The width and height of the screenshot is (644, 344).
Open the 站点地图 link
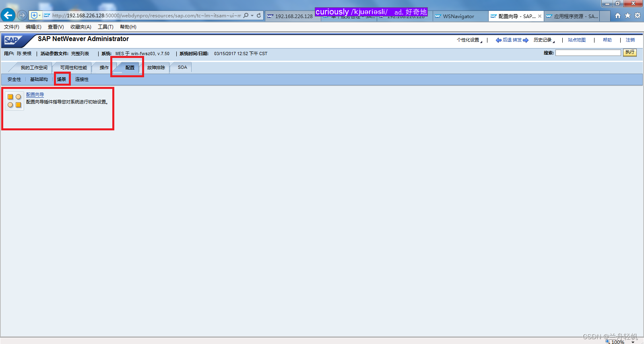[576, 40]
